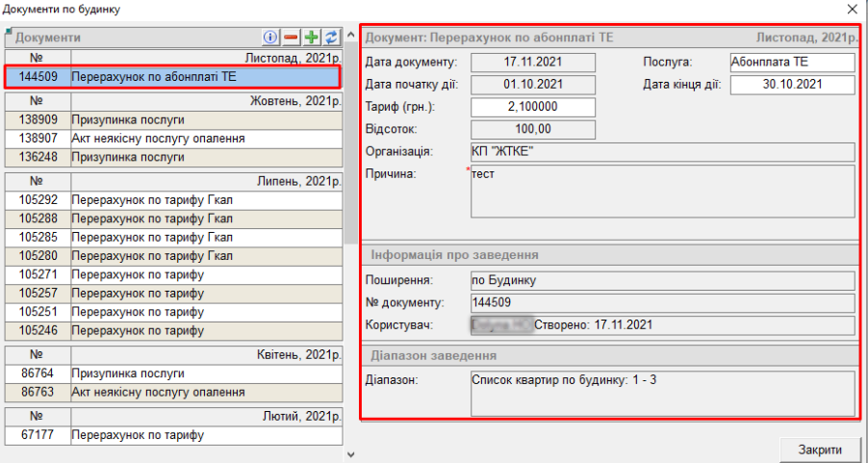The height and width of the screenshot is (463, 868).
Task: Click the Причина text area
Action: (662, 192)
